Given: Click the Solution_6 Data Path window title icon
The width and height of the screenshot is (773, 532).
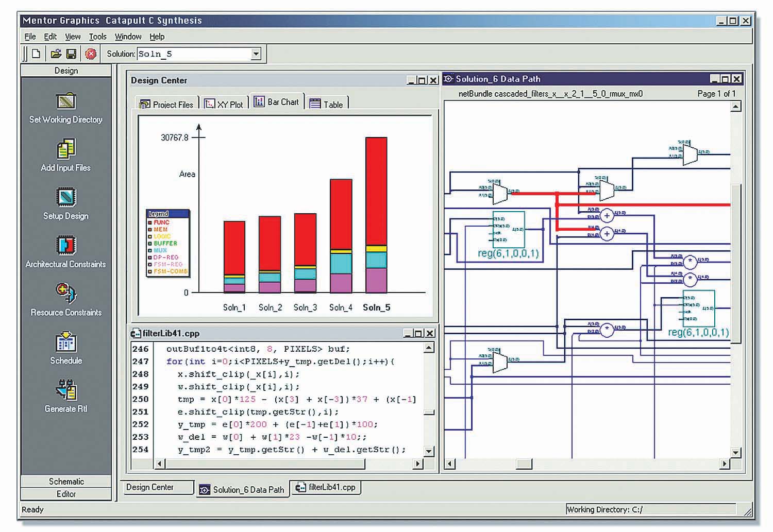Looking at the screenshot, I should [x=449, y=79].
